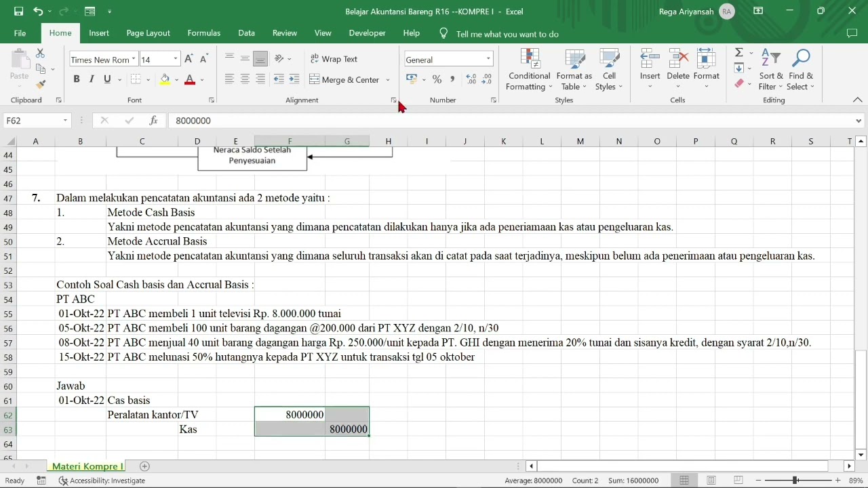Switch to the Insert tab
The height and width of the screenshot is (488, 868).
tap(99, 33)
